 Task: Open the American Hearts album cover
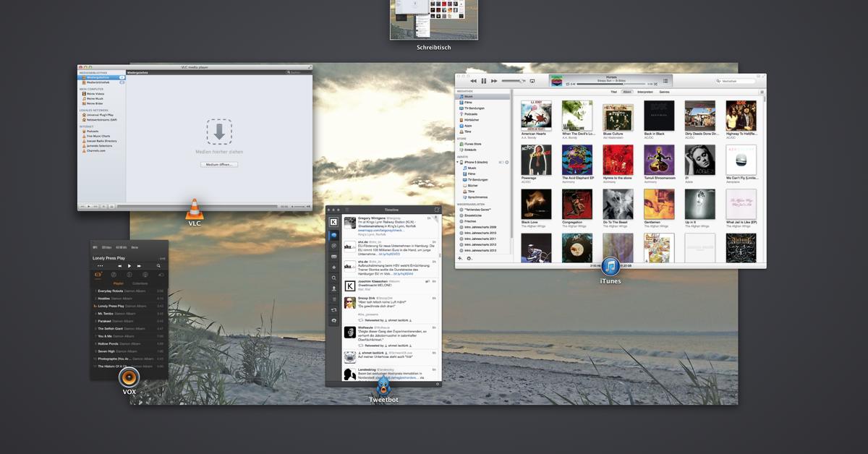[x=536, y=115]
